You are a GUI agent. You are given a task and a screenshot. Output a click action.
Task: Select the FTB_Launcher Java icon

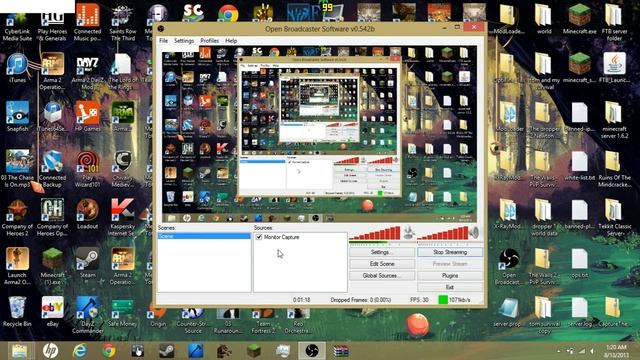click(x=614, y=68)
